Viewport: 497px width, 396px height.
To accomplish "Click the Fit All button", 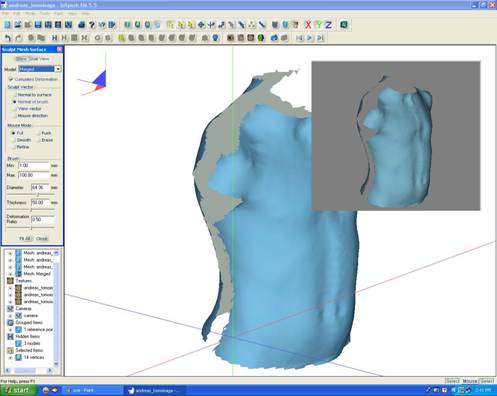I will coord(25,238).
